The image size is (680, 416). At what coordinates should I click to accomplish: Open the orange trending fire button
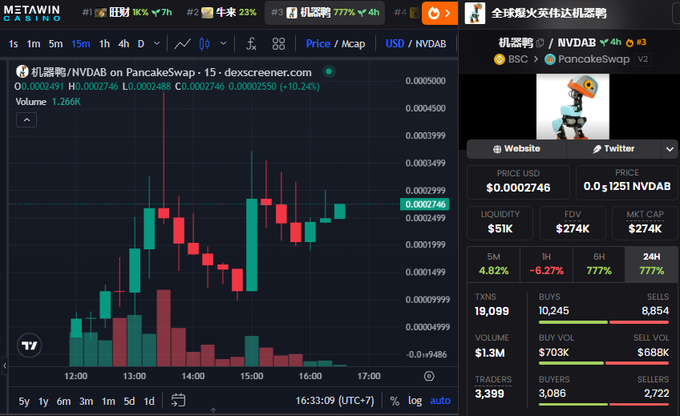pyautogui.click(x=440, y=13)
